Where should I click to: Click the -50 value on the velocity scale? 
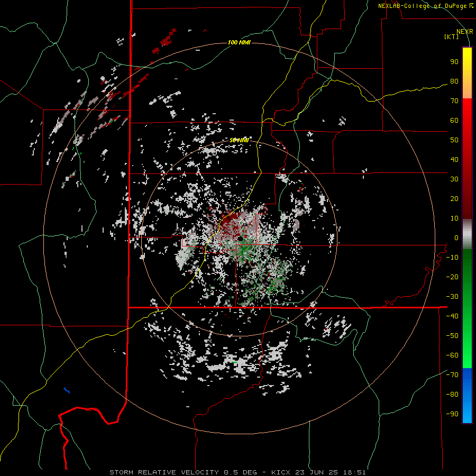click(x=452, y=336)
